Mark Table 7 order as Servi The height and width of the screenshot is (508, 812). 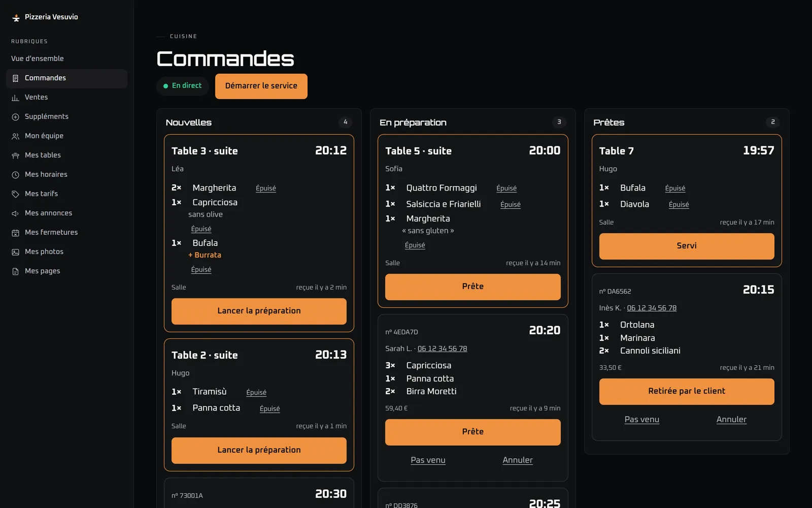(687, 246)
